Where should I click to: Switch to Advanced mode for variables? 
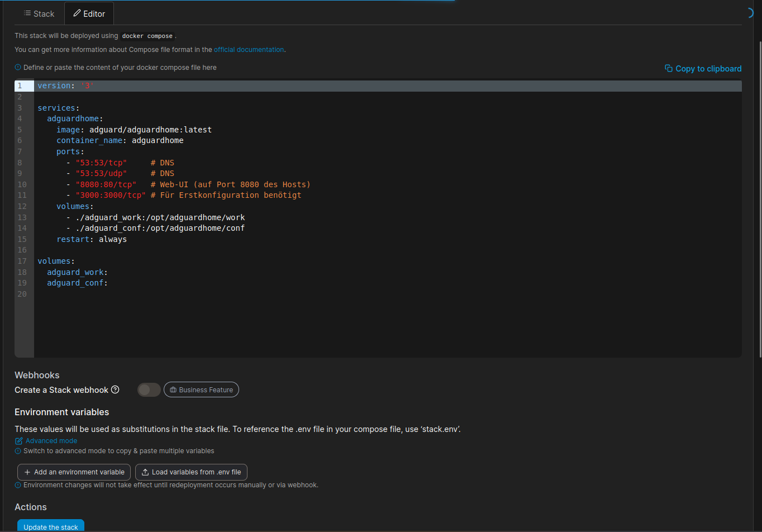pos(51,441)
